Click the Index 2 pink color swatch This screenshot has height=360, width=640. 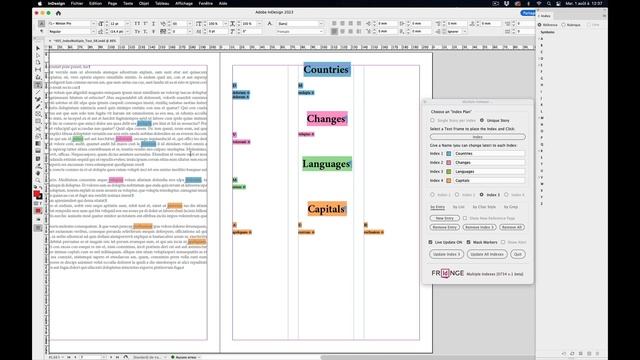click(449, 162)
